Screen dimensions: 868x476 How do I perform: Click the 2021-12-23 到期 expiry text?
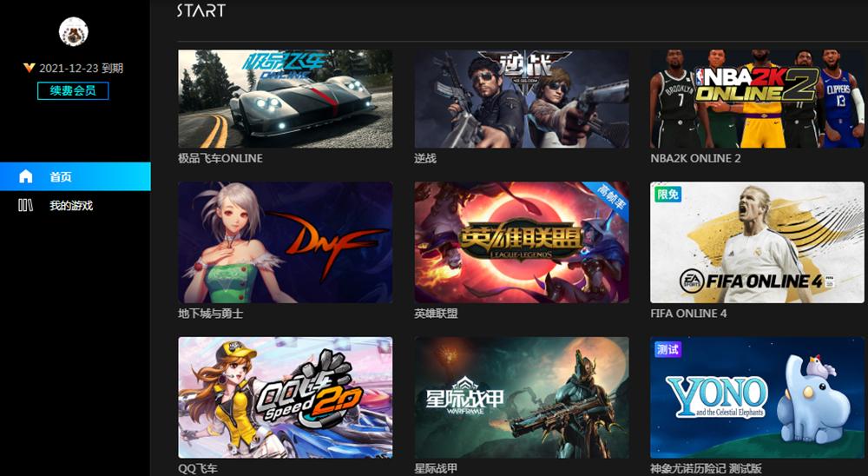81,68
